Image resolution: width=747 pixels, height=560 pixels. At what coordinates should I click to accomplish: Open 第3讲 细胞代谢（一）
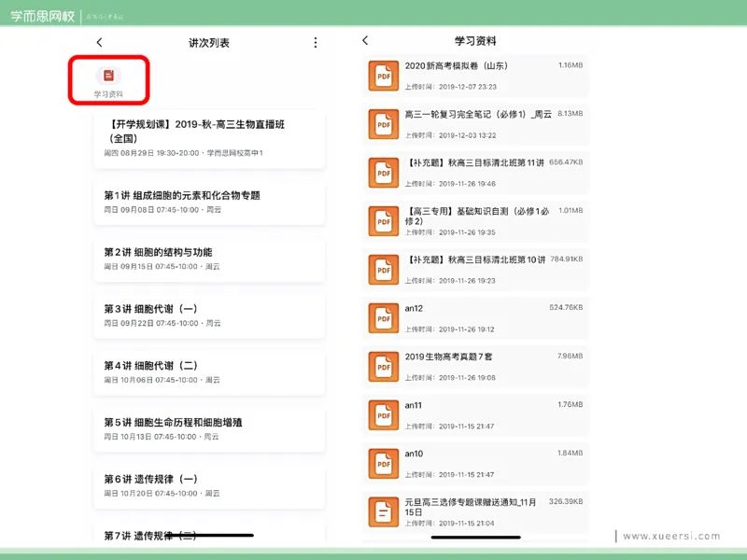click(209, 315)
